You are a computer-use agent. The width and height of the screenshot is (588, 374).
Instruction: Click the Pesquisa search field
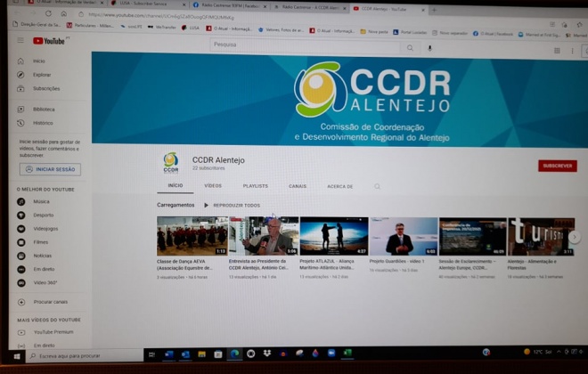point(305,45)
